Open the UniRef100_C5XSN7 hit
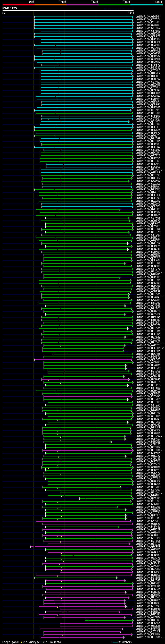 tap(148, 96)
